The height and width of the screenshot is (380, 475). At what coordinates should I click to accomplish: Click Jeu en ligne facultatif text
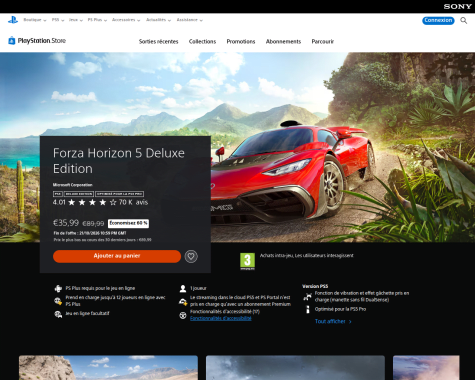click(x=87, y=313)
